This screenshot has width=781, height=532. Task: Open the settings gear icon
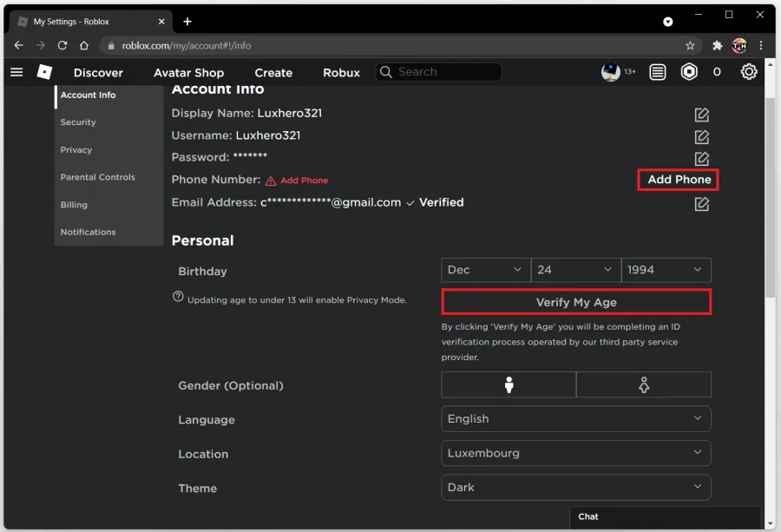(749, 72)
